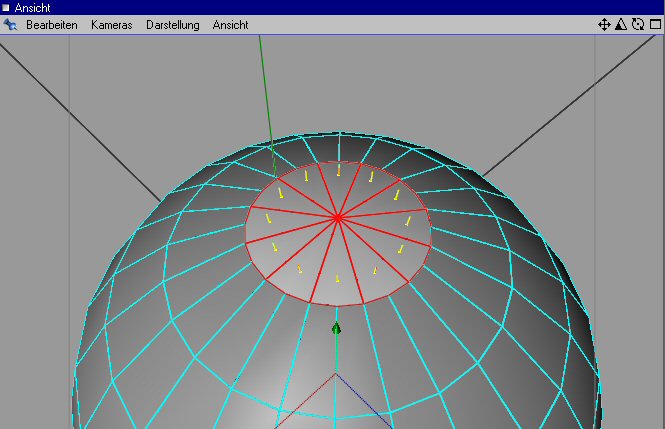665x429 pixels.
Task: Select the red center vertex of the cap
Action: pos(338,216)
